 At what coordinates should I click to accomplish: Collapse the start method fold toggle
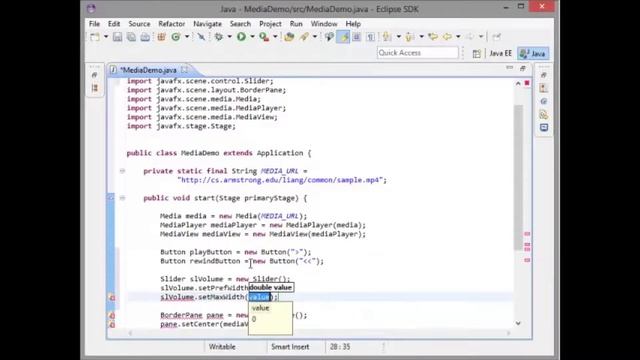click(x=122, y=198)
